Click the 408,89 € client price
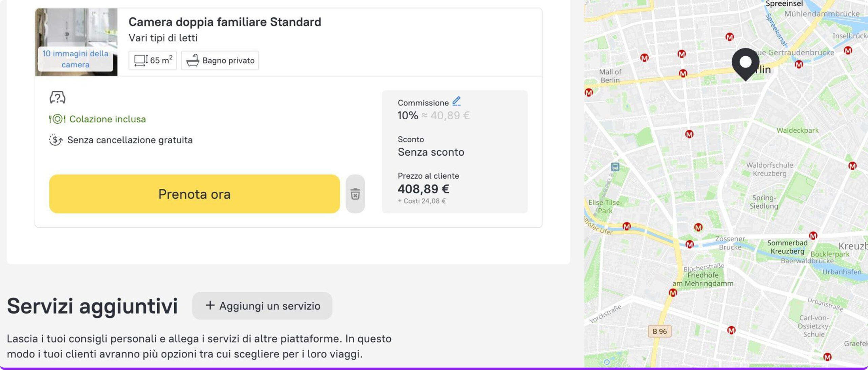The image size is (868, 370). pyautogui.click(x=423, y=189)
